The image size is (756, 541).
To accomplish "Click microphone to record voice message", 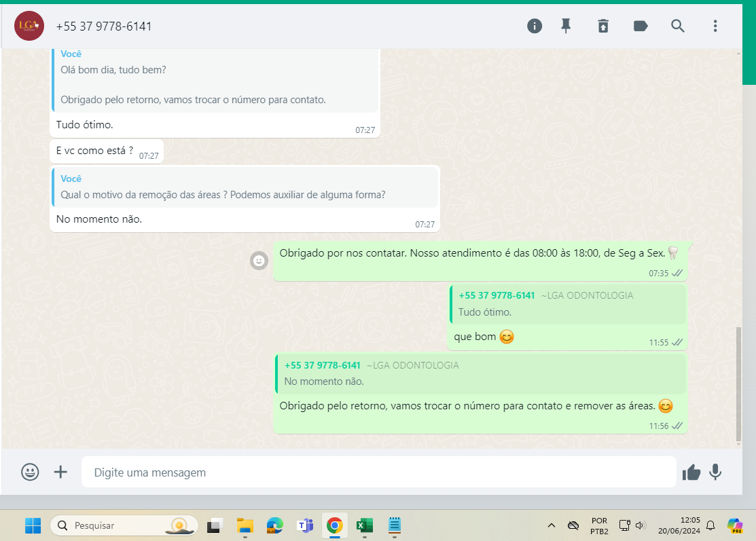I will [x=715, y=472].
